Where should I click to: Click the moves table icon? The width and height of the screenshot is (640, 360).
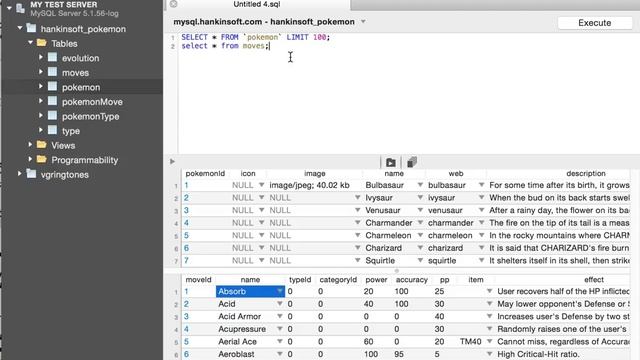click(x=53, y=72)
